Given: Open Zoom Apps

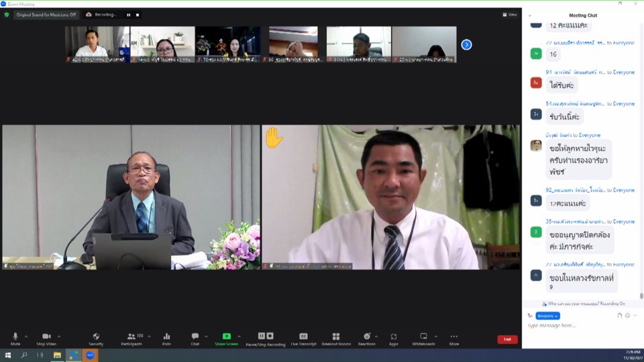Looking at the screenshot, I should (394, 339).
